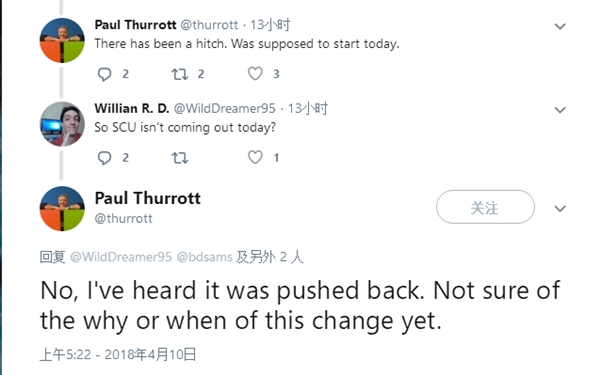
Task: Open Paul Thurrott's avatar in main tweet
Action: (62, 209)
